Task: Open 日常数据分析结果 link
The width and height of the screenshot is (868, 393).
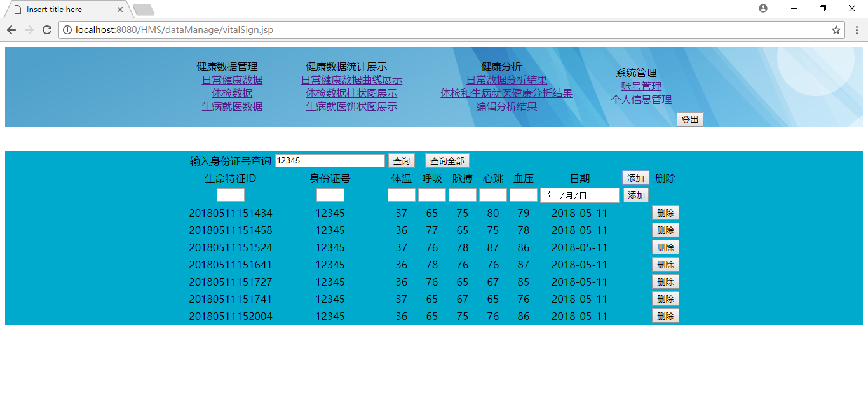Action: click(x=506, y=80)
